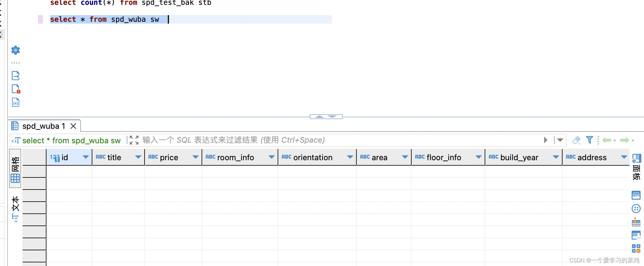The width and height of the screenshot is (644, 266).
Task: Open the value viewer panel icon
Action: 636,195
